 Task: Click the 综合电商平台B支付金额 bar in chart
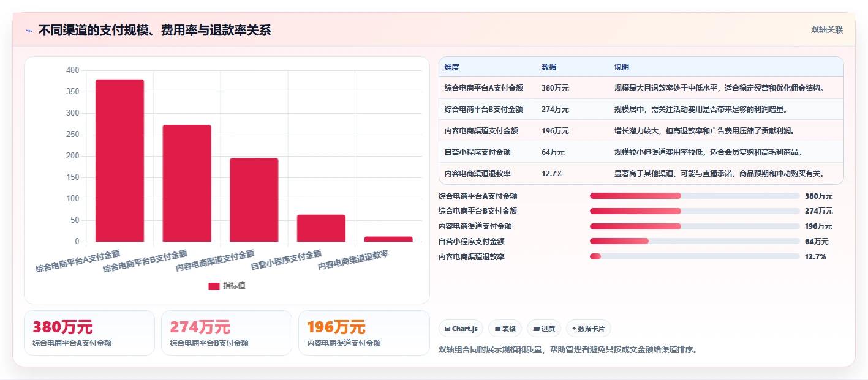tap(187, 183)
